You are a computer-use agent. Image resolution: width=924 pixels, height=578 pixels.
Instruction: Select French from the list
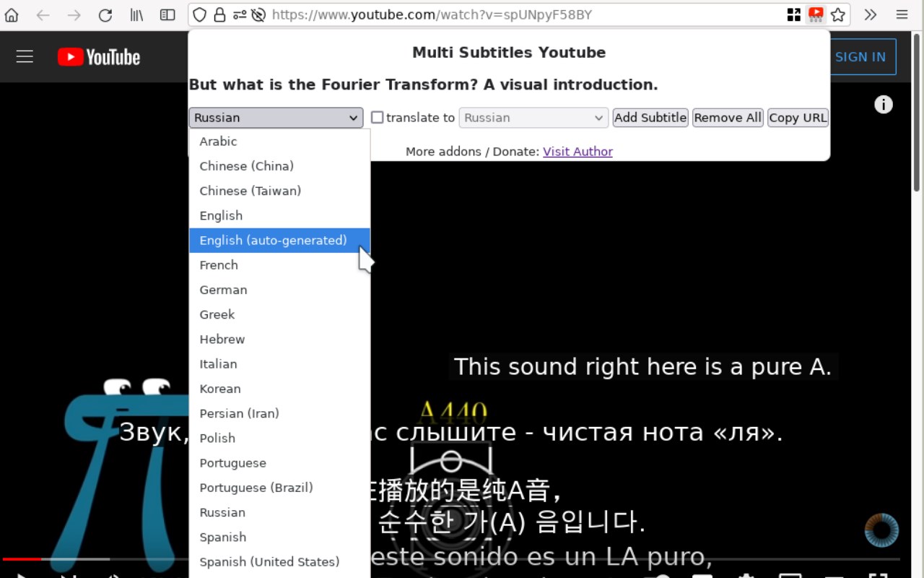(x=280, y=265)
